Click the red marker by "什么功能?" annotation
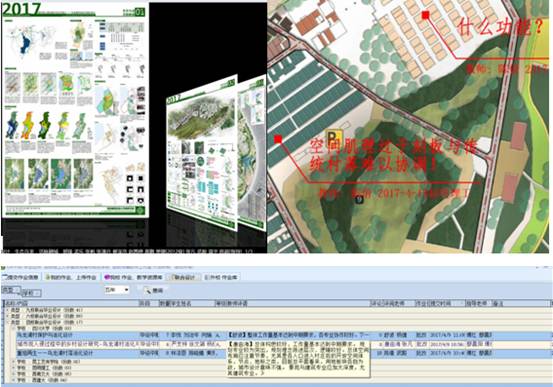 [x=426, y=15]
